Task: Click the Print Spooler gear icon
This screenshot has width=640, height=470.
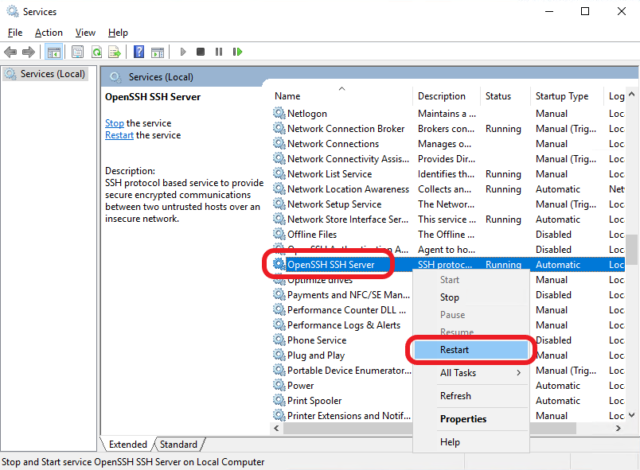Action: pos(279,400)
